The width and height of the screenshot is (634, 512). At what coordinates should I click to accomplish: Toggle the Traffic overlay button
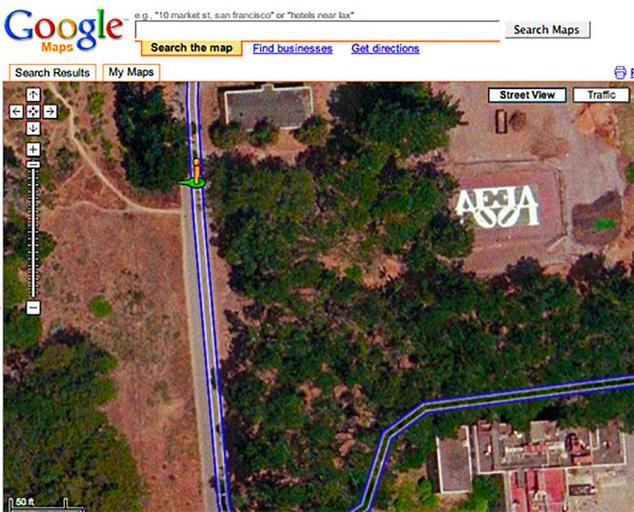click(601, 95)
